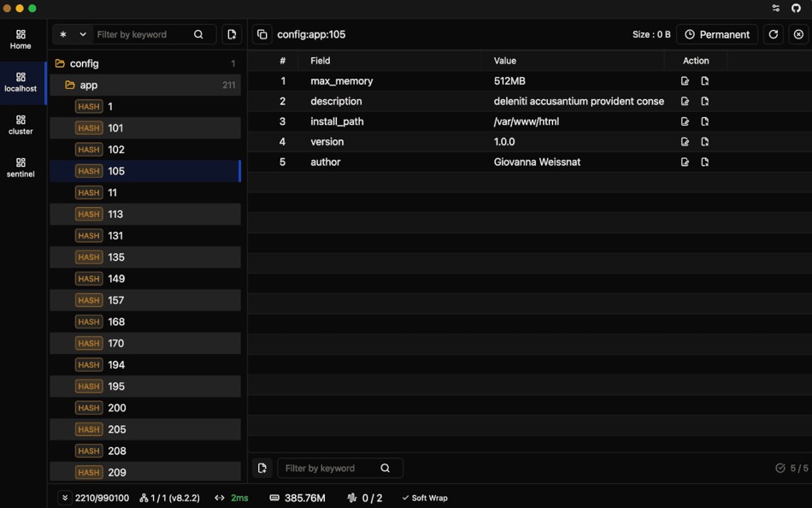Refresh the config:app:105 key value
The image size is (812, 508).
[x=774, y=34]
